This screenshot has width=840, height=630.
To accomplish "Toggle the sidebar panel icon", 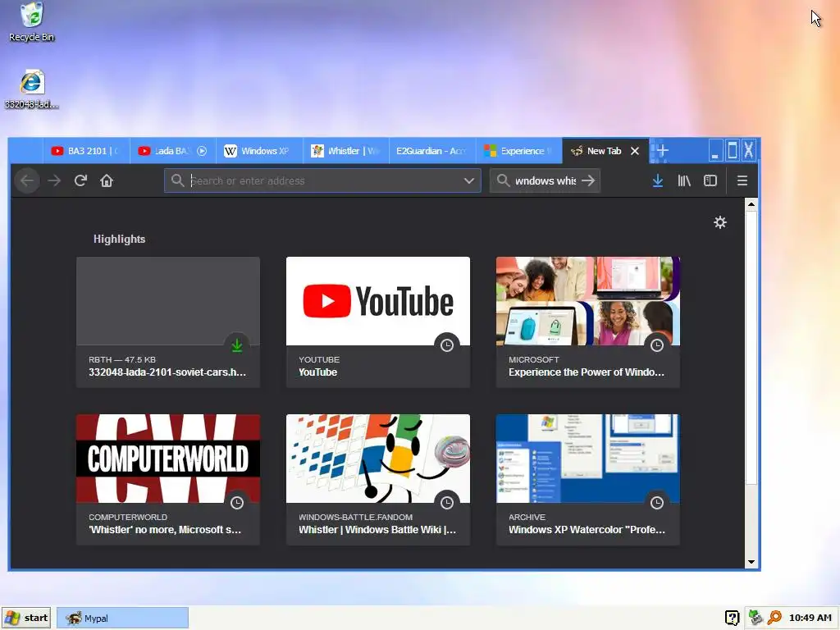I will pos(710,181).
